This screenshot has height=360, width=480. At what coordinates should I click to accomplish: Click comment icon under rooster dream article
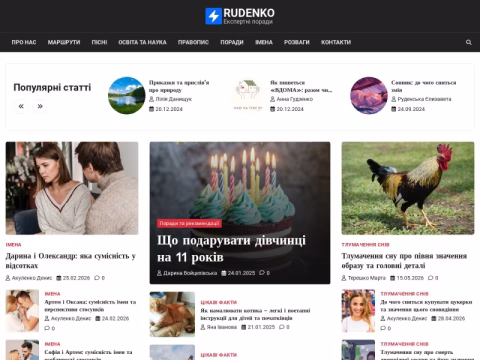431,278
